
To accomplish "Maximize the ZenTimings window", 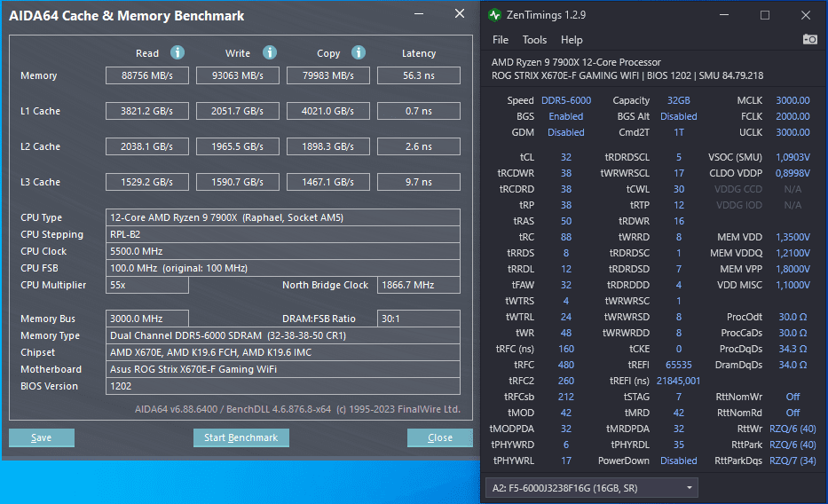I will tap(765, 15).
